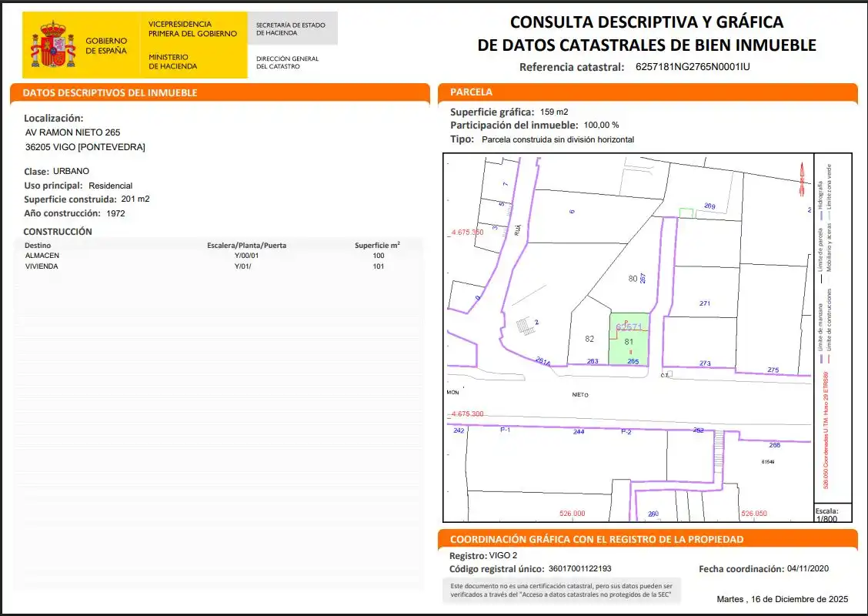Click street number 242 on the map
The height and width of the screenshot is (616, 868).
pyautogui.click(x=459, y=430)
